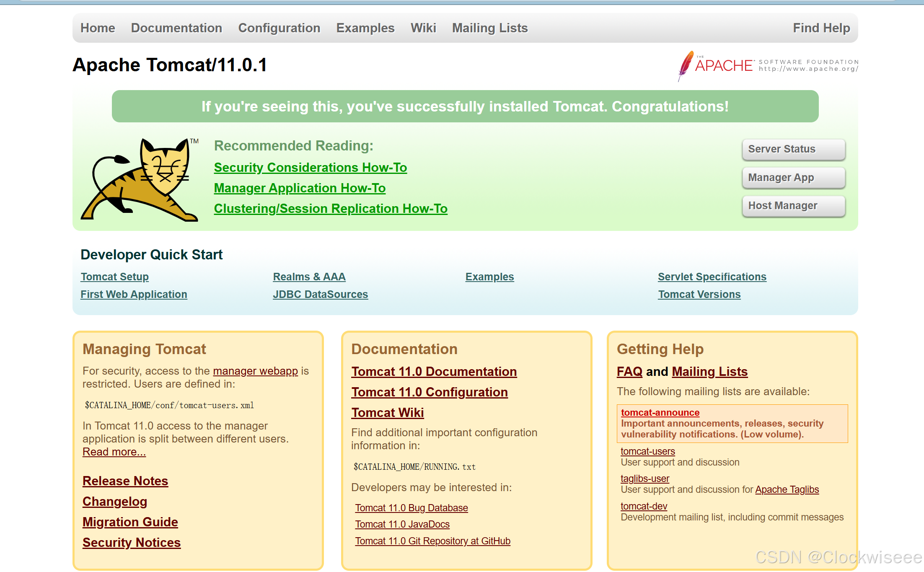Screen dimensions: 924x572
Task: Click the $CATALINA_HOME/conf/tomcat-users.xml path text
Action: [x=169, y=405]
